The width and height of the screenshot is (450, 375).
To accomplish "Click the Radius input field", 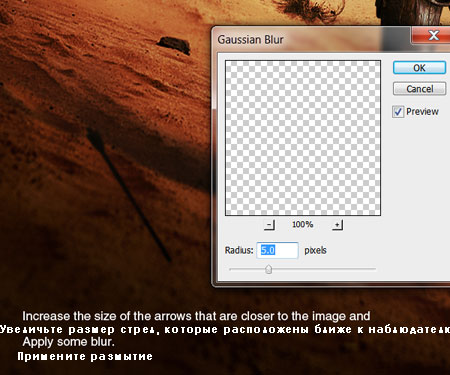I will [277, 250].
